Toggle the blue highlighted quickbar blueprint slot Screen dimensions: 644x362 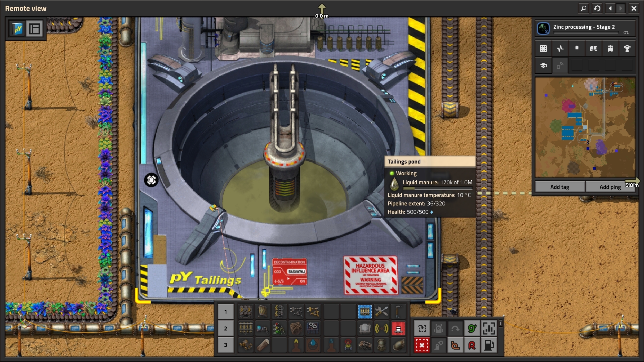[x=365, y=311]
